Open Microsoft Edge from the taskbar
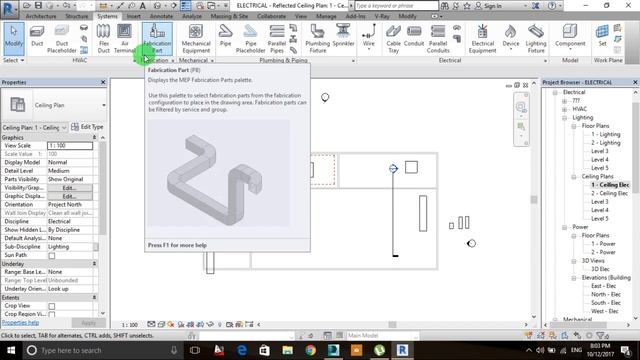 click(242, 350)
